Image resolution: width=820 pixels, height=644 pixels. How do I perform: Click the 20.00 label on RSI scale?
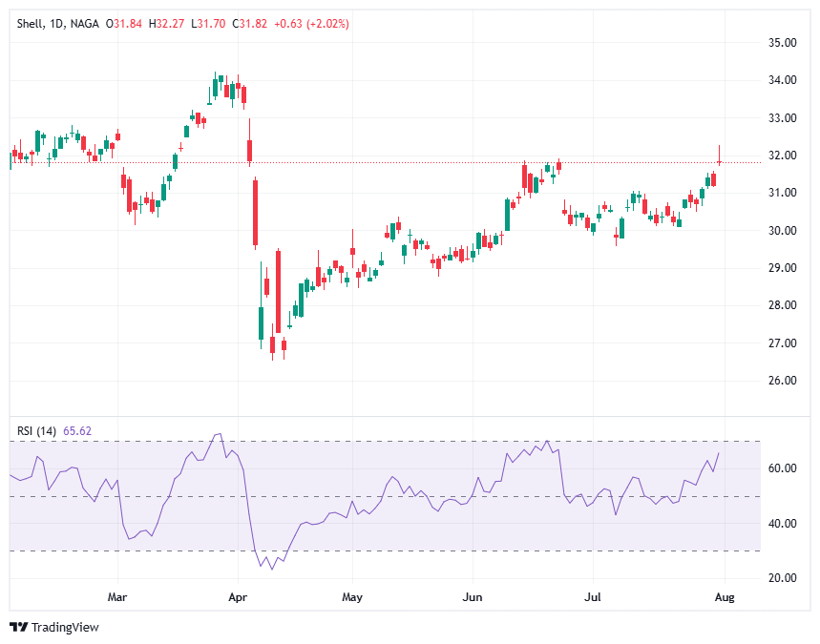click(784, 578)
